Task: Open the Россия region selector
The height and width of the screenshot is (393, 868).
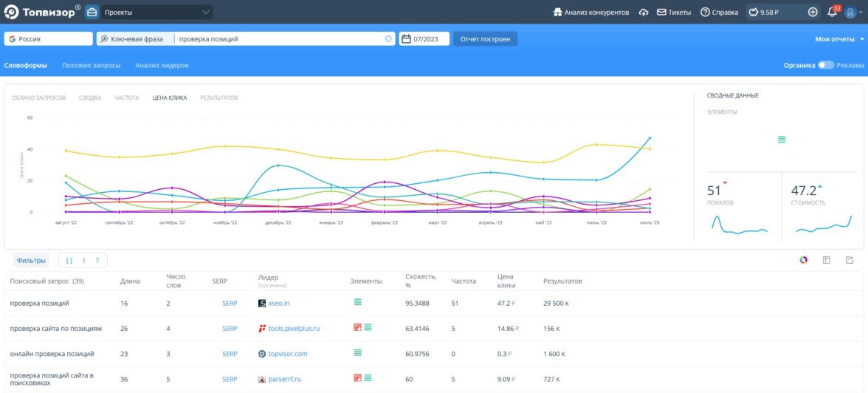Action: [48, 39]
